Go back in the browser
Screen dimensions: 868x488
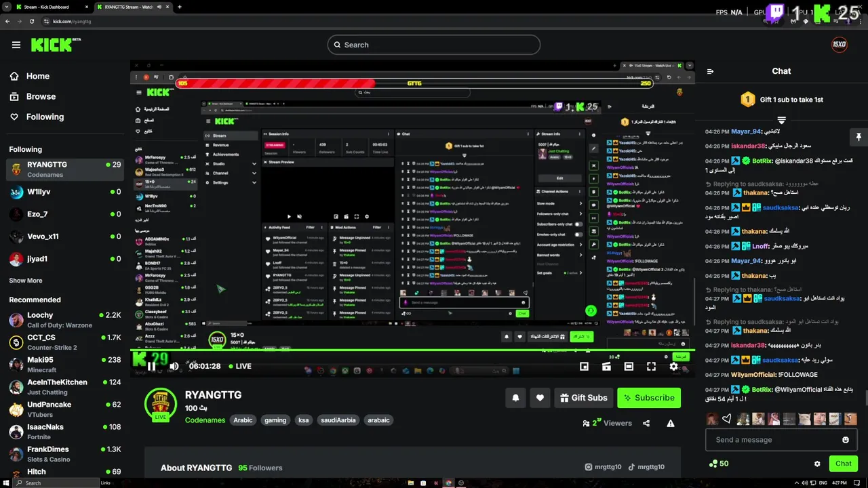7,21
